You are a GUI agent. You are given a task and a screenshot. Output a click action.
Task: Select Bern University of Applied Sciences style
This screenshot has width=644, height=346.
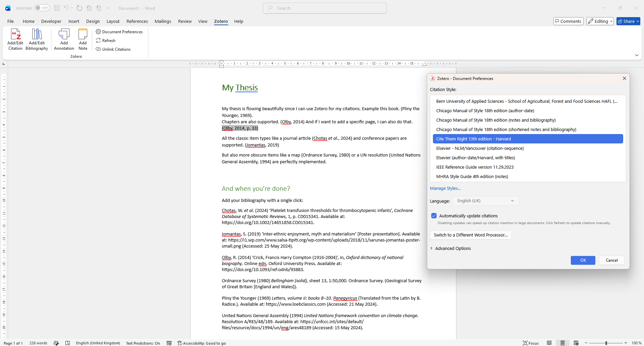528,101
